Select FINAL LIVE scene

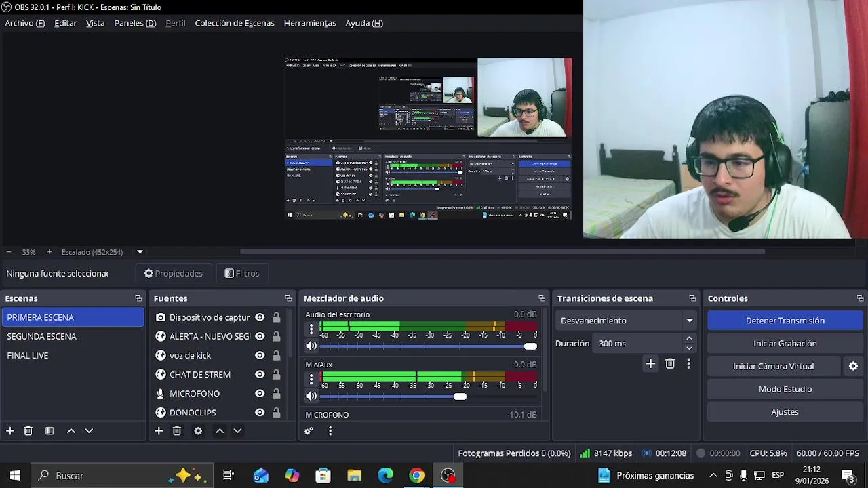pyautogui.click(x=73, y=355)
